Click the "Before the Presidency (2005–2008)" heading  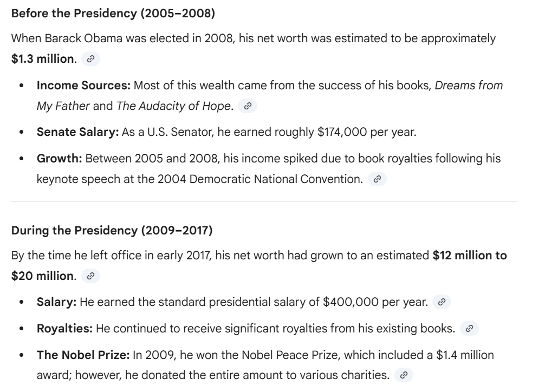113,14
